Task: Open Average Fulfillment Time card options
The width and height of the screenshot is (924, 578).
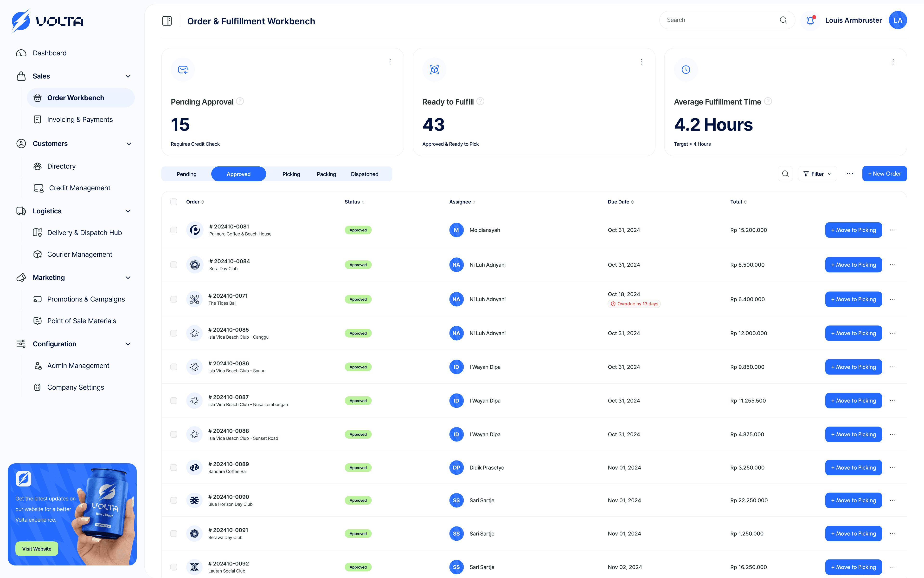Action: (x=893, y=62)
